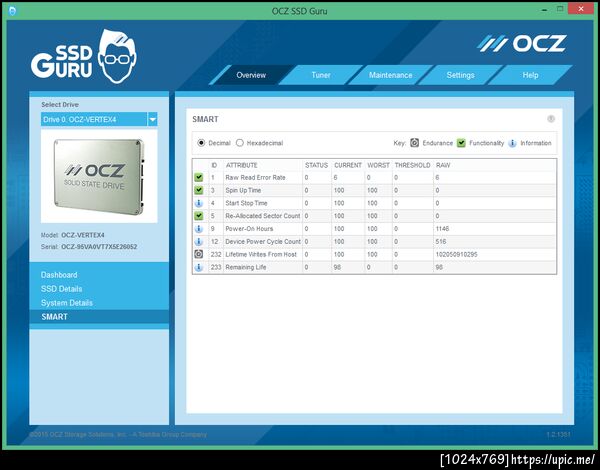600x470 pixels.
Task: Click the Drive 0 OCZ-VERTEX4 combo box
Action: point(99,119)
